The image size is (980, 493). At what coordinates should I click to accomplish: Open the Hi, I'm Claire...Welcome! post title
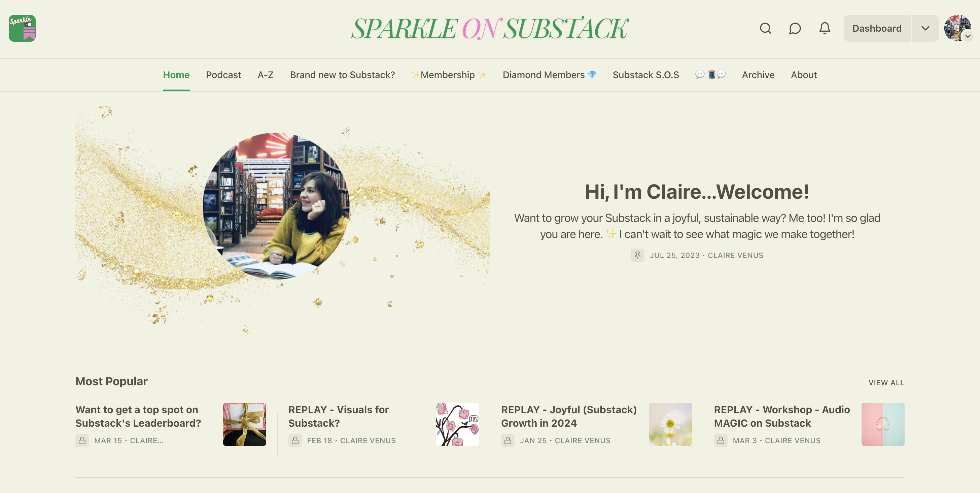(697, 192)
